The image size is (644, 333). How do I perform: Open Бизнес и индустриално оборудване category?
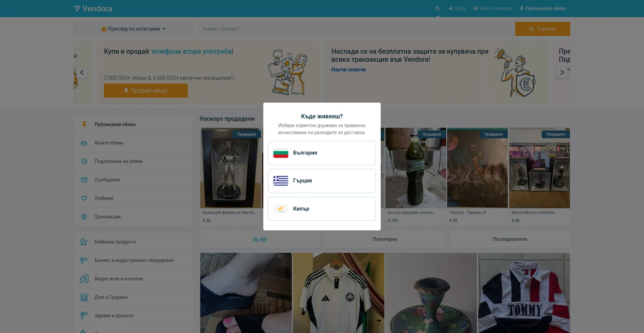pyautogui.click(x=133, y=260)
